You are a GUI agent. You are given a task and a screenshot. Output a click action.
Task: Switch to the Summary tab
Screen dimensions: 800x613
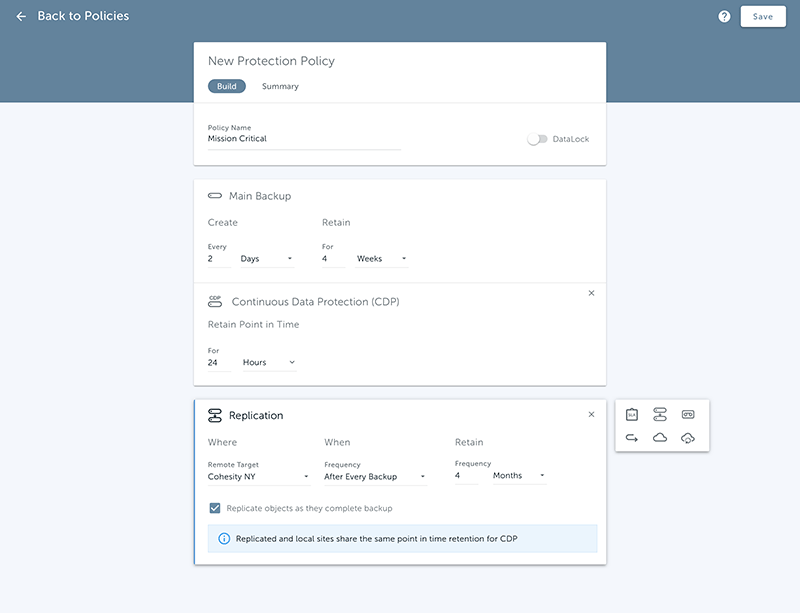[280, 87]
